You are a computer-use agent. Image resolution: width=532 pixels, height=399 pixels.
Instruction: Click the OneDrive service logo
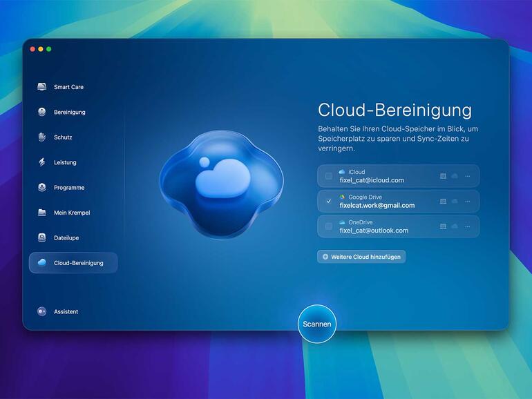(342, 222)
